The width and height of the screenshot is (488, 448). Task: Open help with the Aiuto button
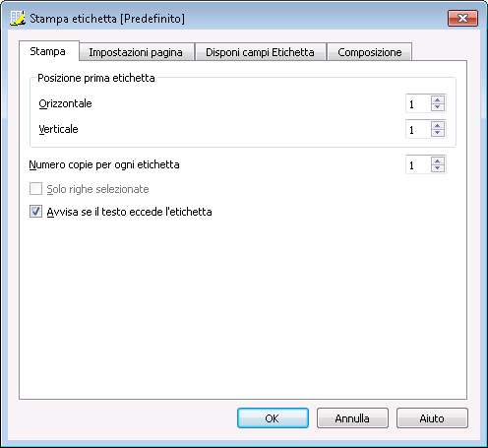pyautogui.click(x=432, y=418)
